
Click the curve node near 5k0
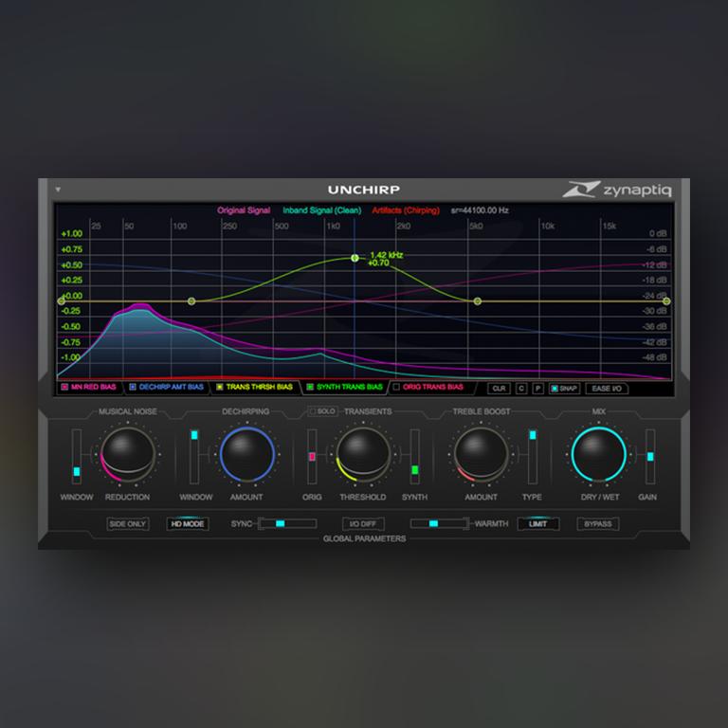point(478,301)
